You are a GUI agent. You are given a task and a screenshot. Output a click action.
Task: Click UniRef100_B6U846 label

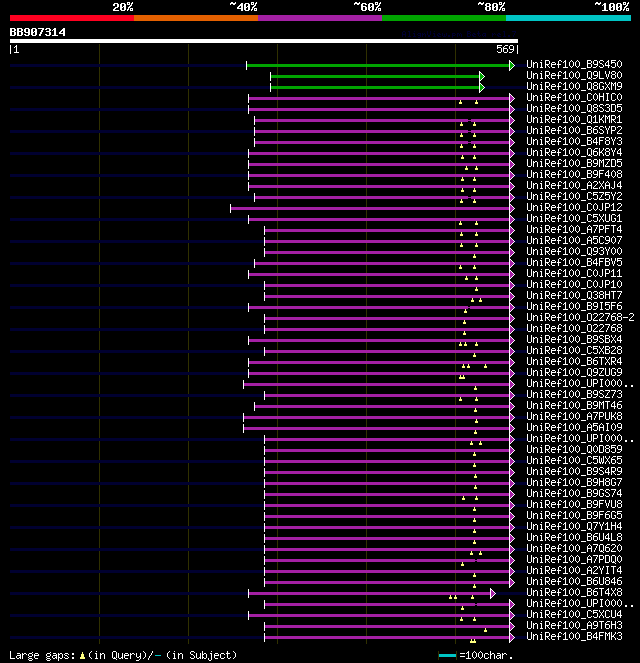[x=574, y=581]
